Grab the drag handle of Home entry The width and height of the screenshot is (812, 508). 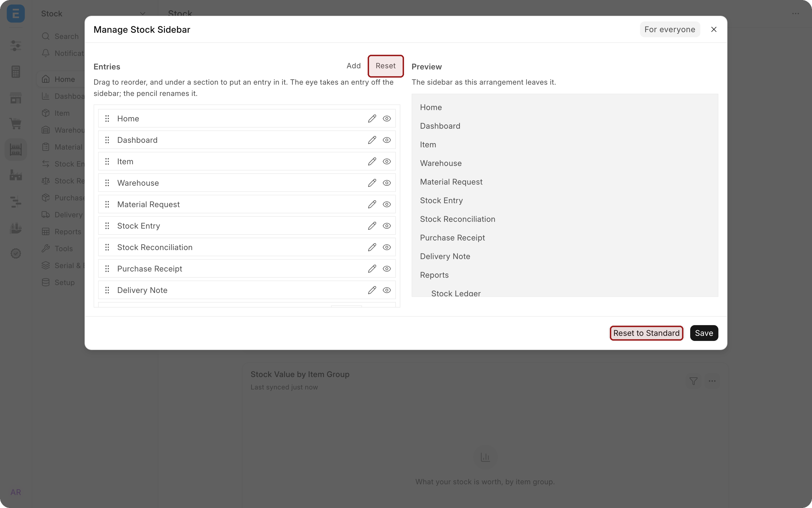tap(107, 119)
